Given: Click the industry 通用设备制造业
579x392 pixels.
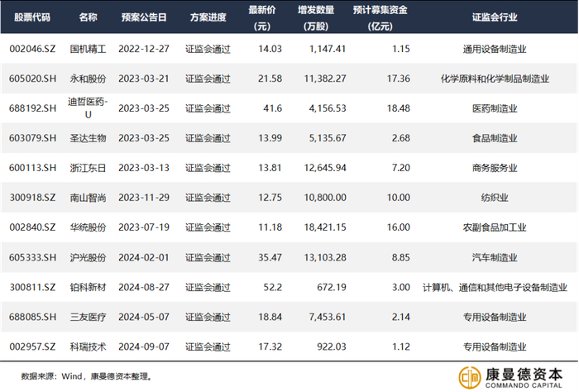Looking at the screenshot, I should coord(495,49).
